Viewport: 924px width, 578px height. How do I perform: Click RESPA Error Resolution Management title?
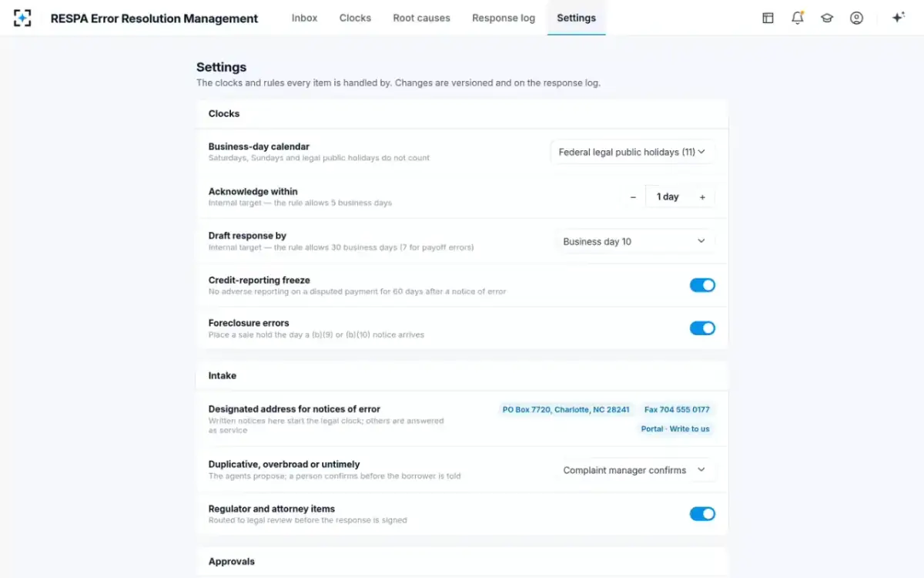click(154, 18)
